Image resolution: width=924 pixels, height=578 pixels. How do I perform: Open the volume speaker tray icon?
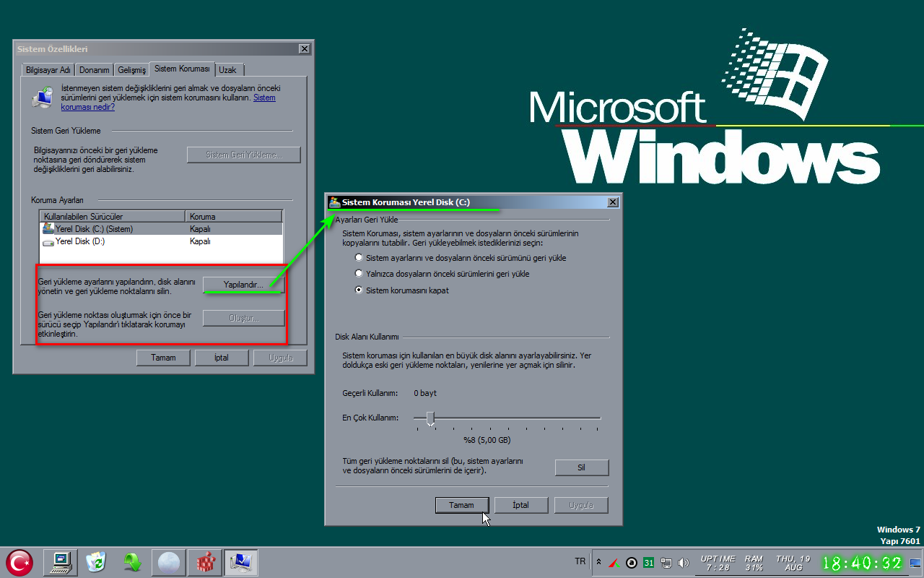point(684,562)
